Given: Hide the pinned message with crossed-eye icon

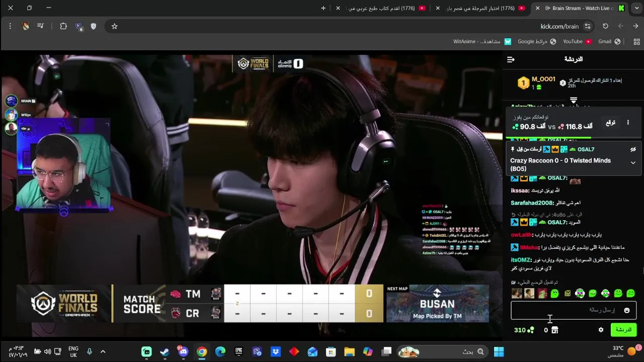Looking at the screenshot, I should tap(633, 149).
